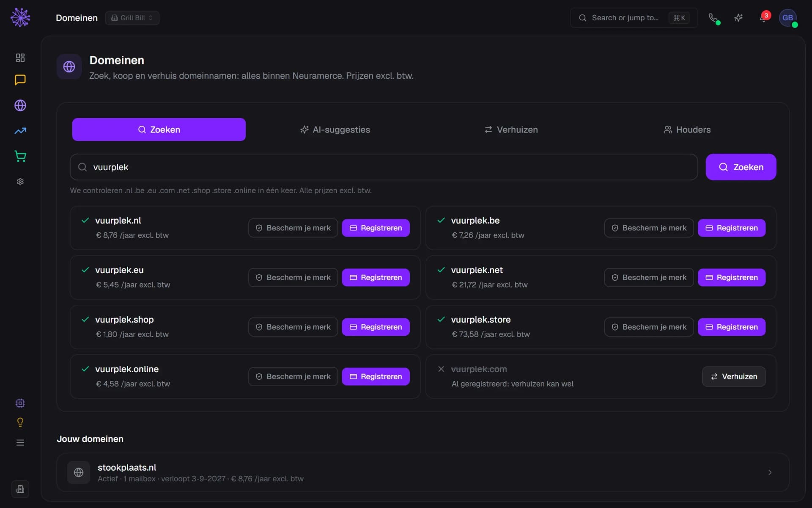Image resolution: width=812 pixels, height=508 pixels.
Task: Click the Jouw domeinen heading
Action: [x=90, y=439]
